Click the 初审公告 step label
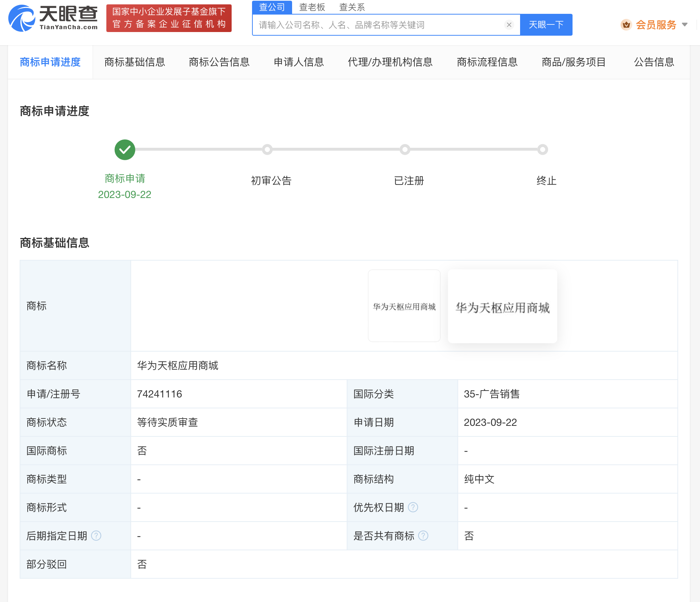The image size is (700, 602). coord(271,181)
